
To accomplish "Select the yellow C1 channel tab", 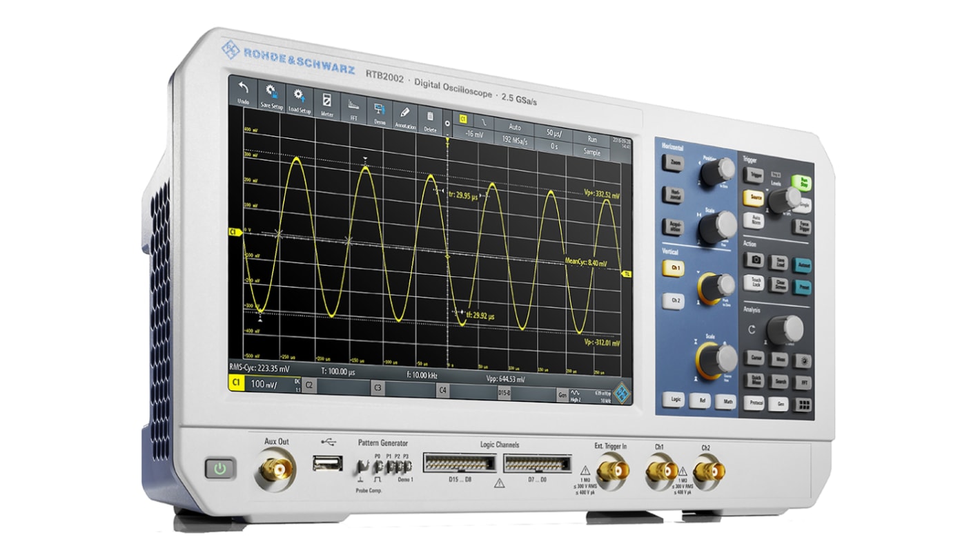I will coord(237,383).
